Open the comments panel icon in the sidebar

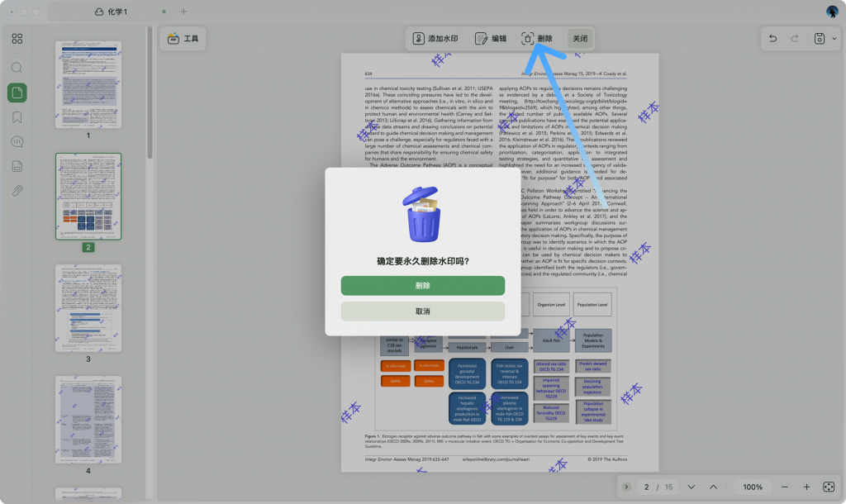(x=17, y=141)
